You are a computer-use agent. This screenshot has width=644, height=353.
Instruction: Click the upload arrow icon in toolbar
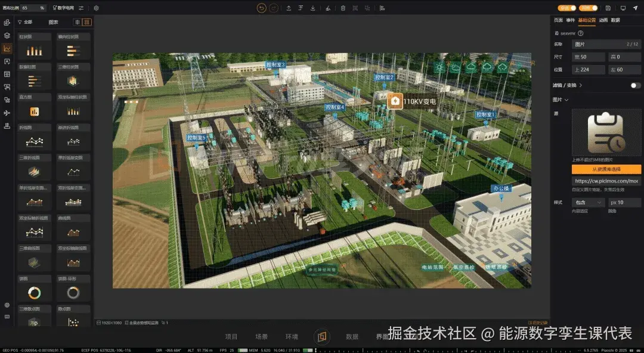pyautogui.click(x=289, y=8)
